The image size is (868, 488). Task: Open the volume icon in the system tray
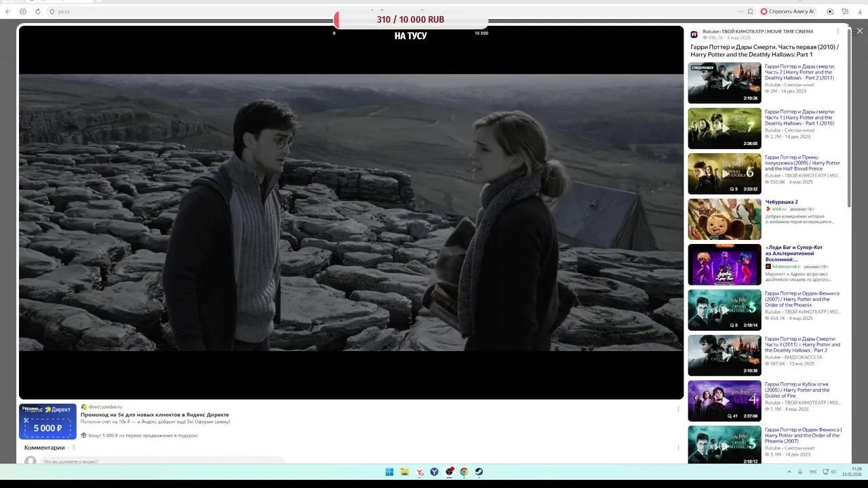(x=832, y=472)
